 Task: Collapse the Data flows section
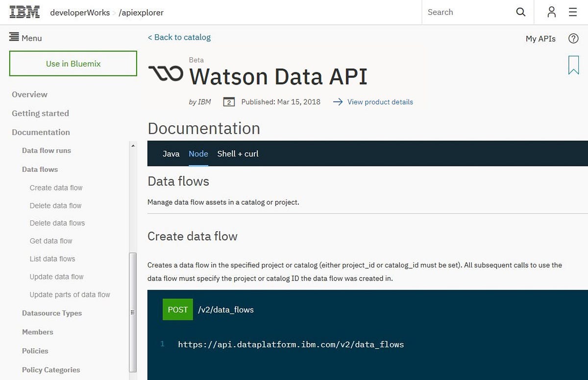point(40,169)
